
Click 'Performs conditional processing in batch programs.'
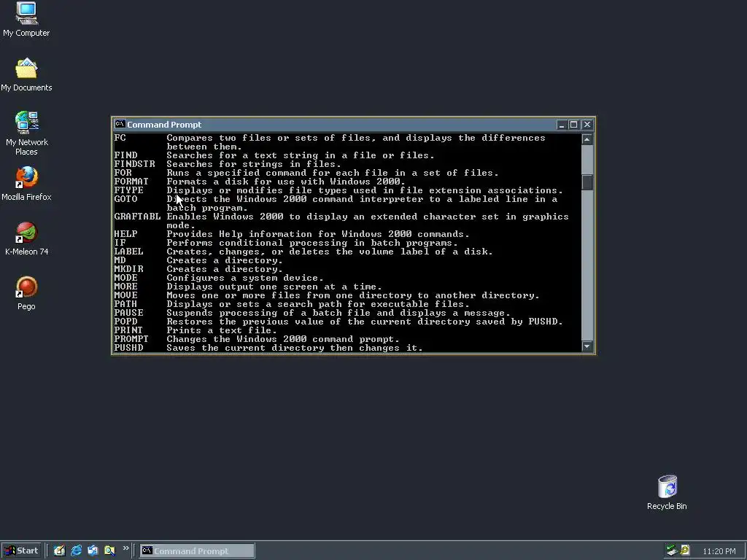point(312,243)
